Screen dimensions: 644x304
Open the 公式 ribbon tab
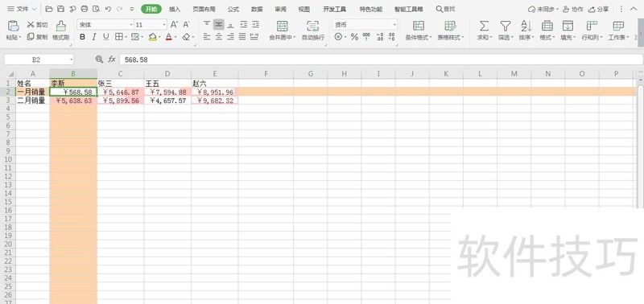click(233, 9)
